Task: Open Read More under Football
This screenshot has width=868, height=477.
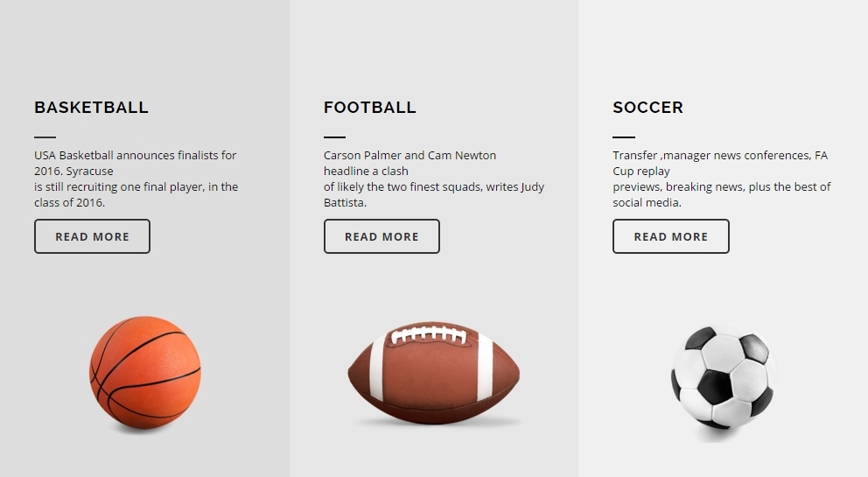Action: coord(381,236)
